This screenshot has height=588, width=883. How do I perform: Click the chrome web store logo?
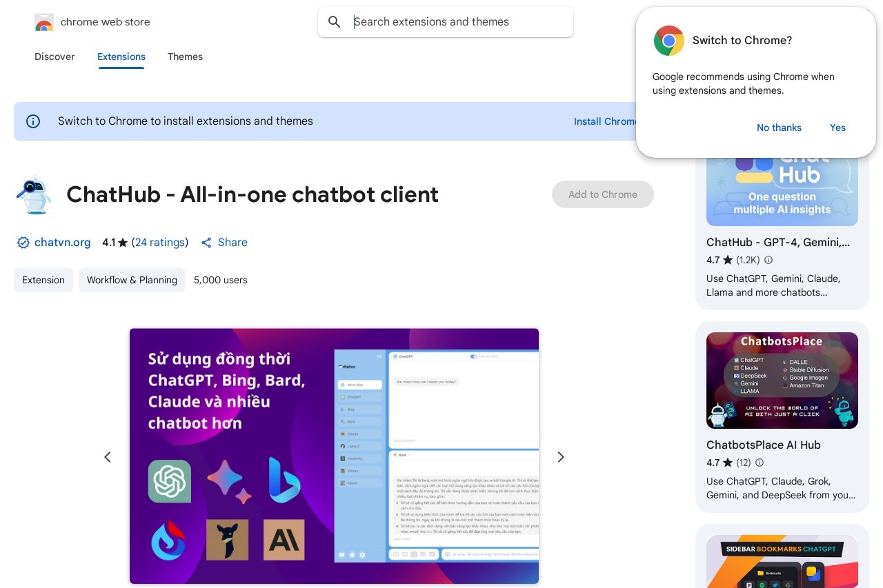44,22
